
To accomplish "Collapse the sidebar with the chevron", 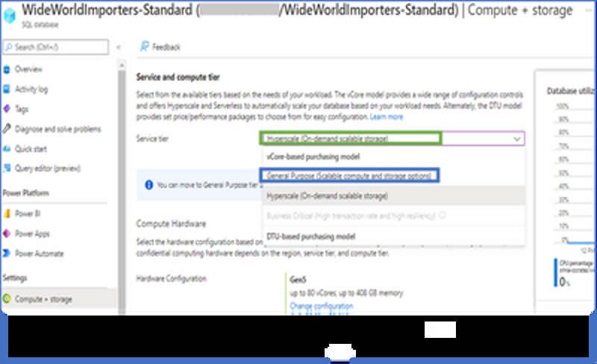I will (119, 47).
